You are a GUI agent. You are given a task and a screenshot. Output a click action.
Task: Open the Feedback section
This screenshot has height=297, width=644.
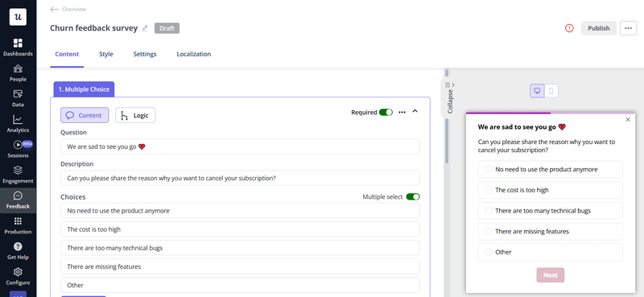pyautogui.click(x=18, y=200)
